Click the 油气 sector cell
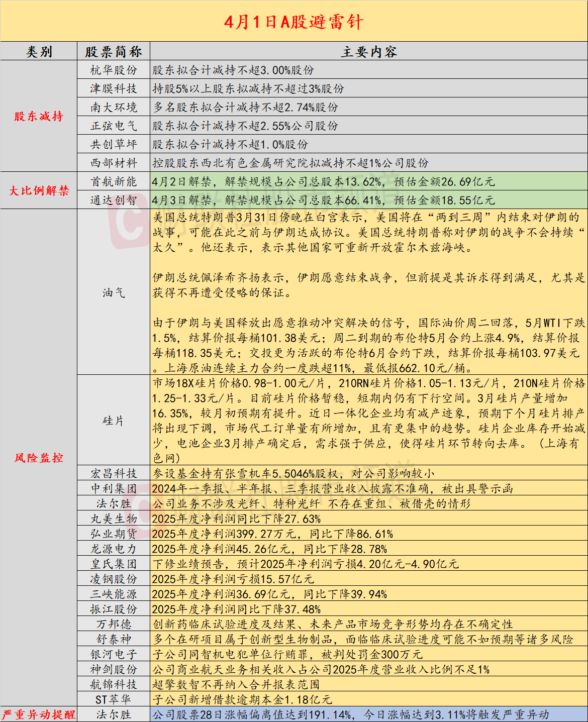 [114, 292]
